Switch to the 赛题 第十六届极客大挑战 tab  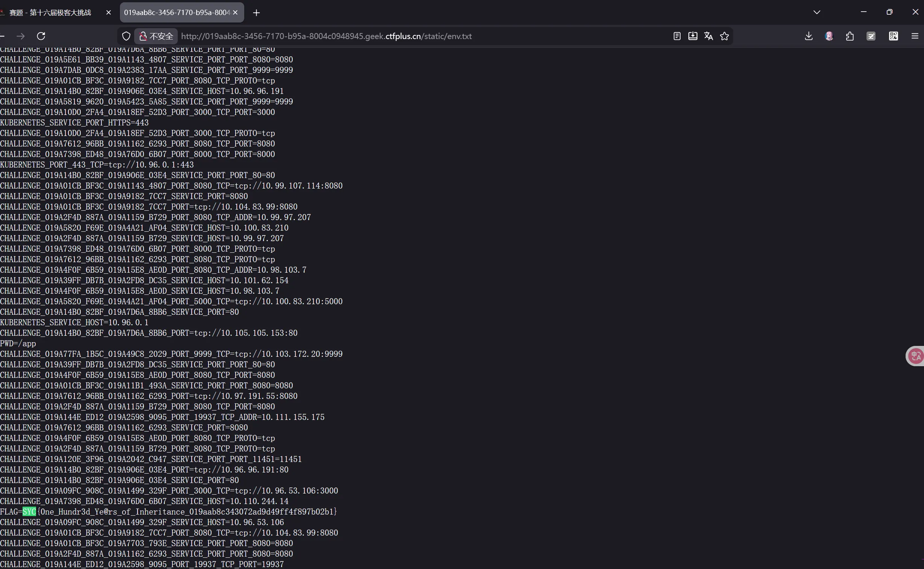[x=50, y=12]
